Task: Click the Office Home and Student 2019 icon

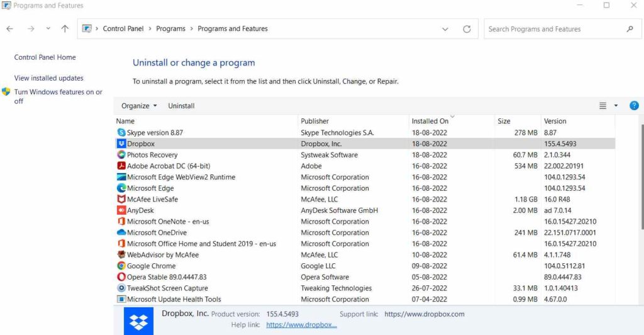Action: coord(121,243)
